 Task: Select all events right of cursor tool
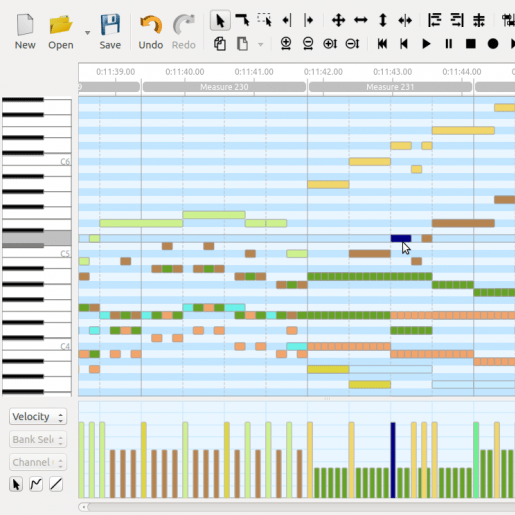pyautogui.click(x=309, y=21)
